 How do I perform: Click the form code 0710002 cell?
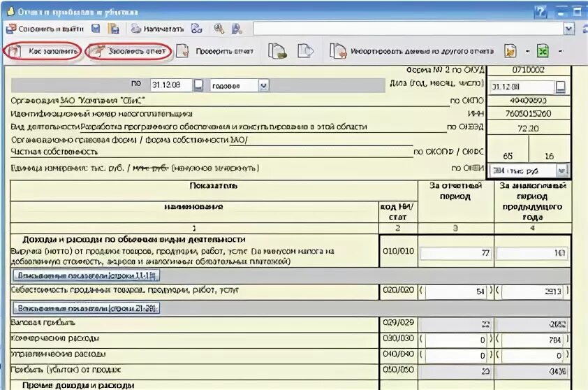click(x=528, y=70)
